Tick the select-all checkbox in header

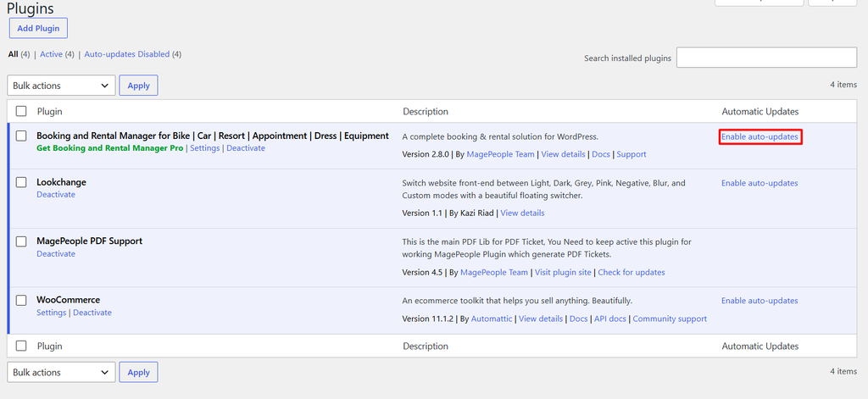click(x=21, y=111)
